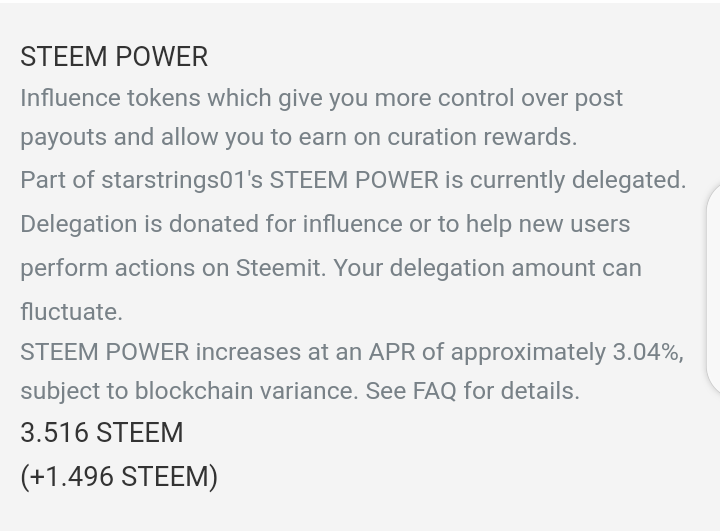Select the 'APR' abbreviation text
720x531 pixels.
coord(392,352)
